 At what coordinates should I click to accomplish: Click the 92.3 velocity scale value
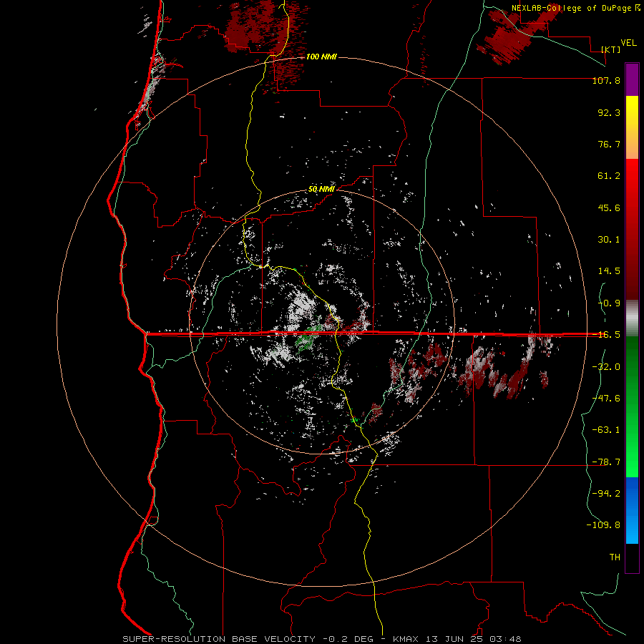point(609,112)
